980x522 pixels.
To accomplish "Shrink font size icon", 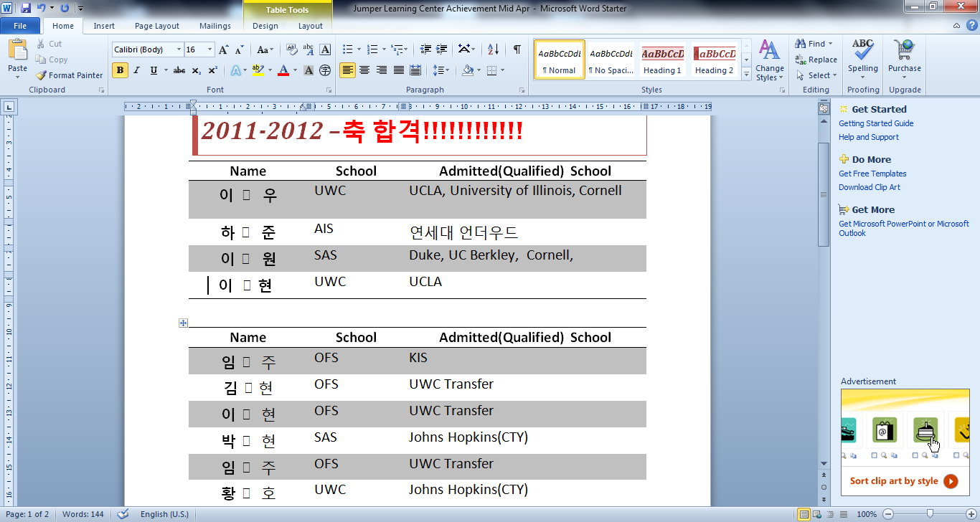I will 240,49.
